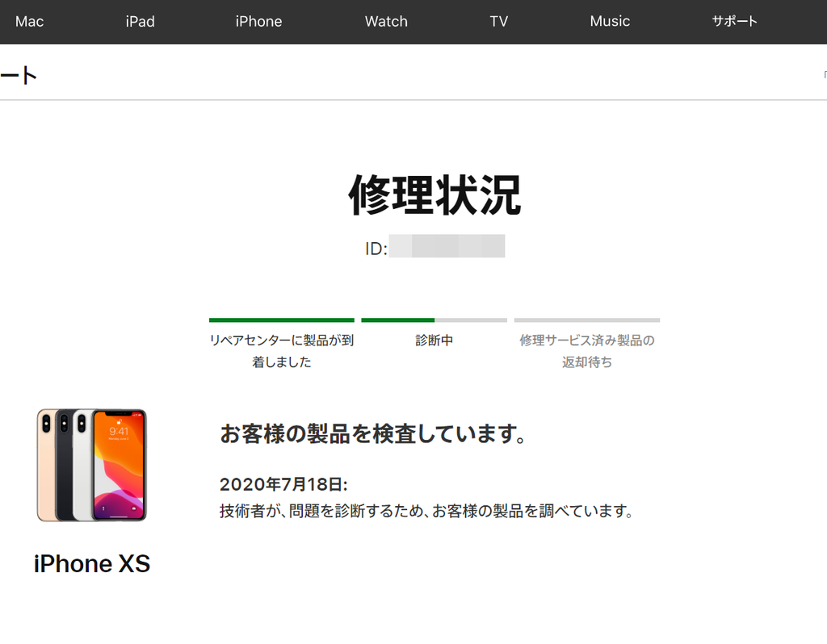
Task: Go to the iPhone section
Action: coord(258,22)
